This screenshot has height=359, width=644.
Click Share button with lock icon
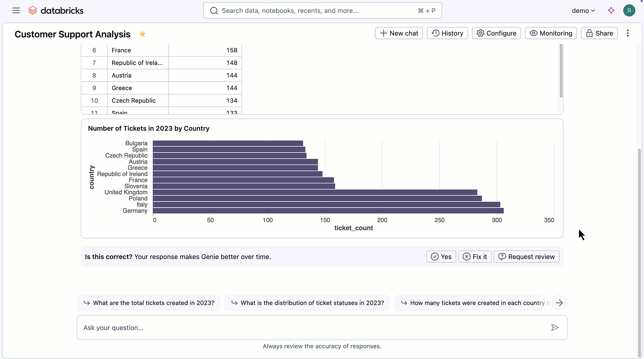pyautogui.click(x=599, y=33)
